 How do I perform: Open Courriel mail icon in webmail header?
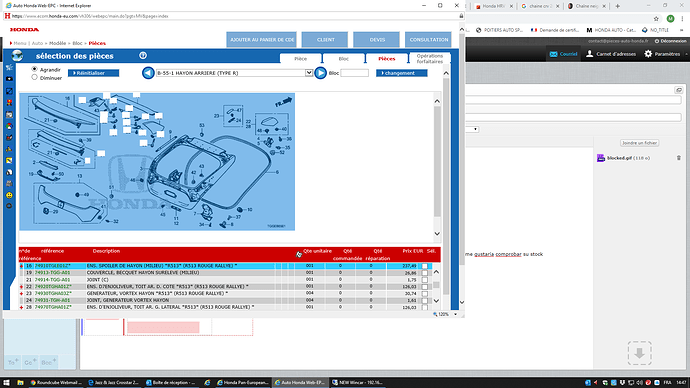coord(553,54)
